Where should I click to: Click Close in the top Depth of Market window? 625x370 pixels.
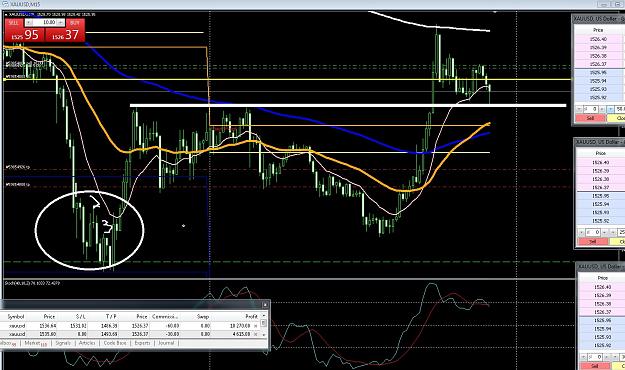616,118
